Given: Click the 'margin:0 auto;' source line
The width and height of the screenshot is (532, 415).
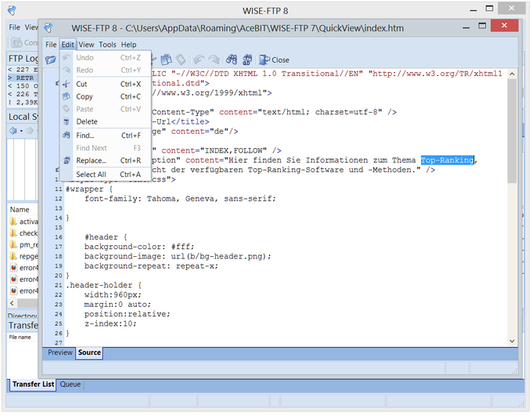Looking at the screenshot, I should point(117,305).
